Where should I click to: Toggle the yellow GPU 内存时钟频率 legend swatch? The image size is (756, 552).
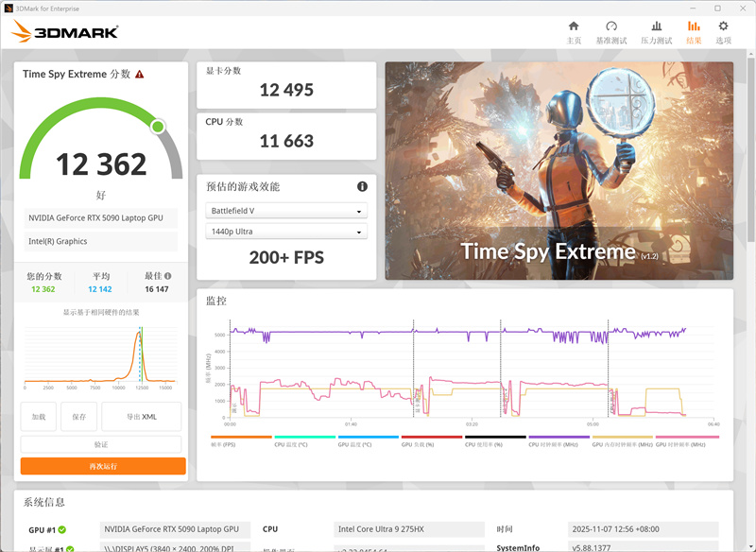pos(623,438)
